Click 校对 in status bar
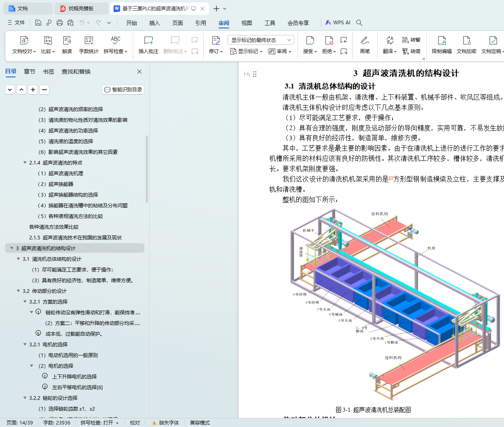The image size is (504, 427). click(135, 423)
